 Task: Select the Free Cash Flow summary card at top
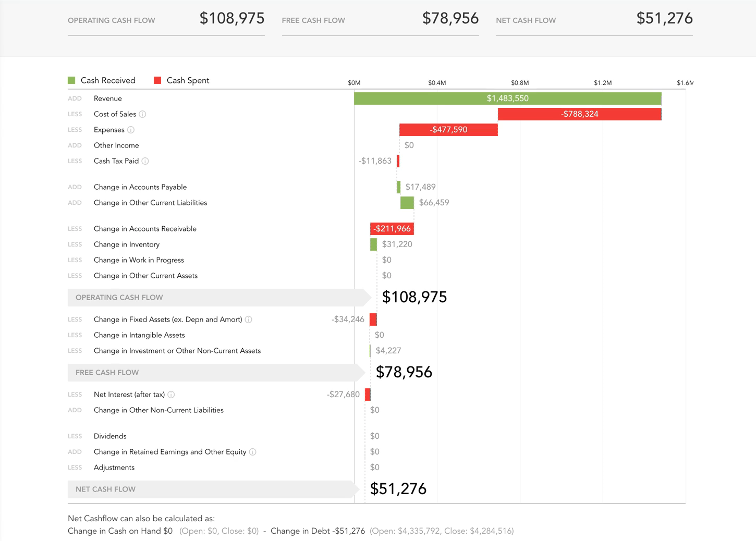[x=380, y=20]
